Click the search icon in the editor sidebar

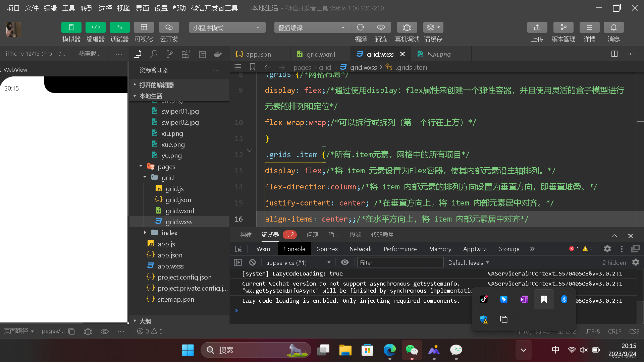click(154, 54)
